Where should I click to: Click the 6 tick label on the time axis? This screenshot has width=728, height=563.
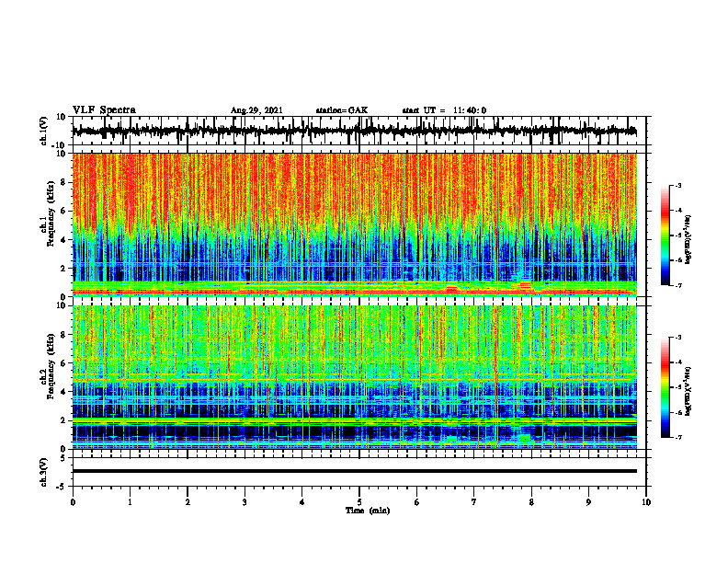(416, 502)
